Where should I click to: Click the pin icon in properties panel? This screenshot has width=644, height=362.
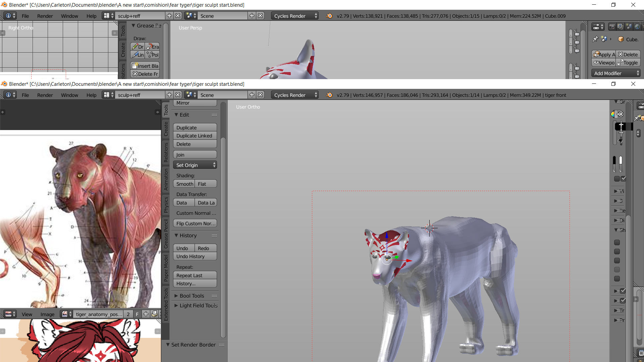[595, 39]
